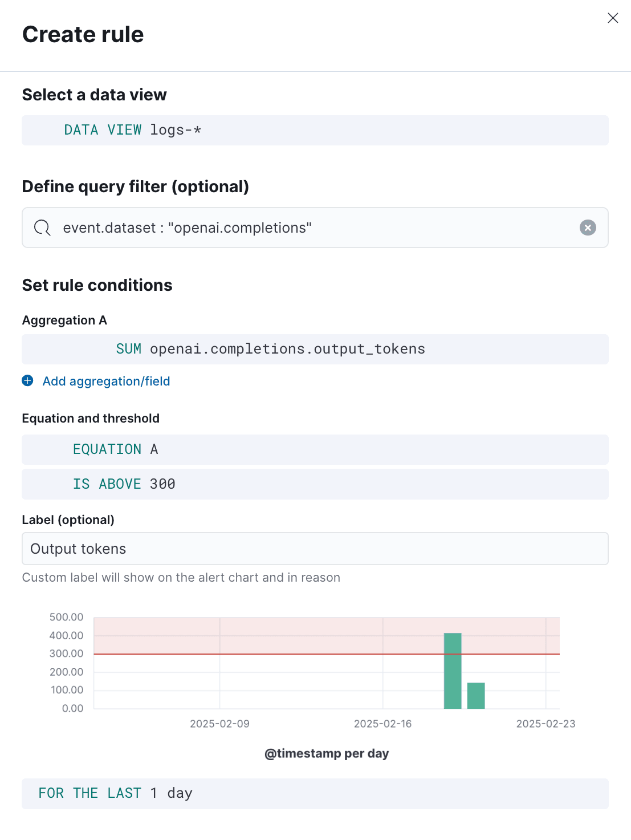Image resolution: width=631 pixels, height=840 pixels.
Task: Select the openai.completions.output_tokens field
Action: (x=287, y=349)
